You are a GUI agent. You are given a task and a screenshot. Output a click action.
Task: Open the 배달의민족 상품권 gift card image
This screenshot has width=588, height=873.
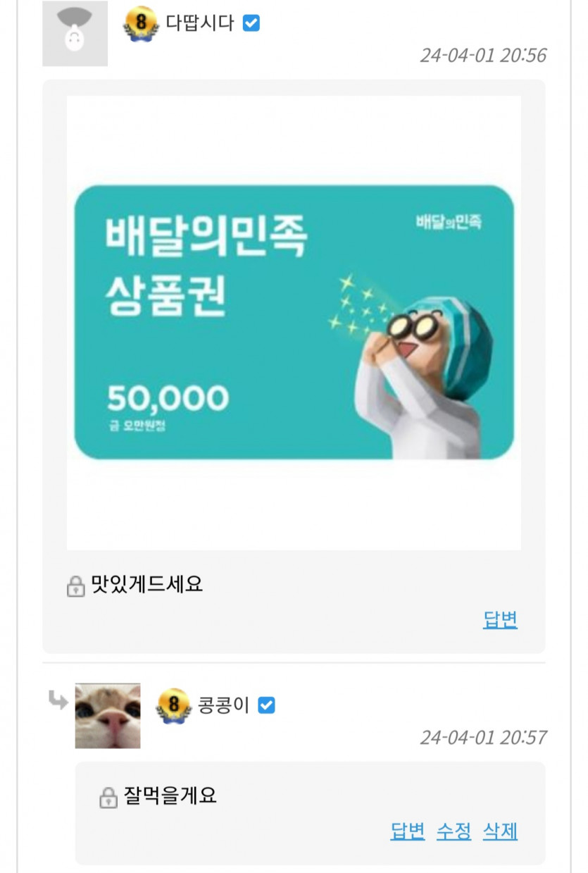[294, 323]
